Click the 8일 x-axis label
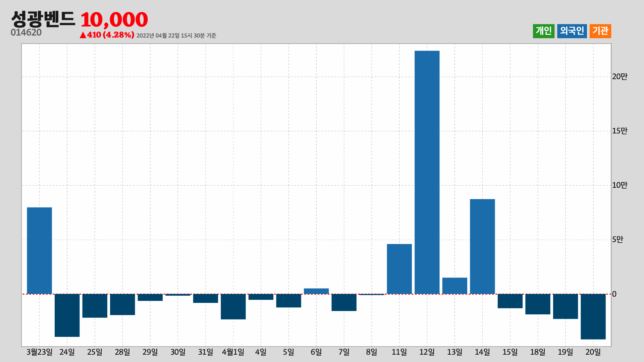 [x=372, y=352]
